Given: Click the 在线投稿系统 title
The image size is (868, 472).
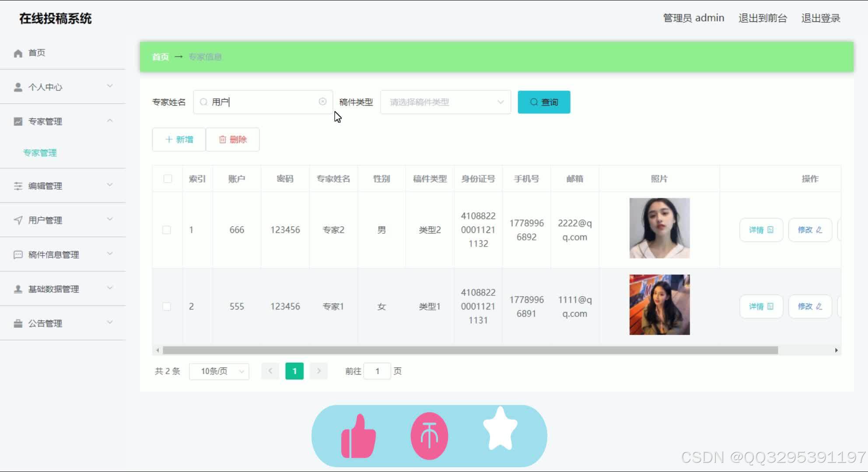Looking at the screenshot, I should [56, 18].
